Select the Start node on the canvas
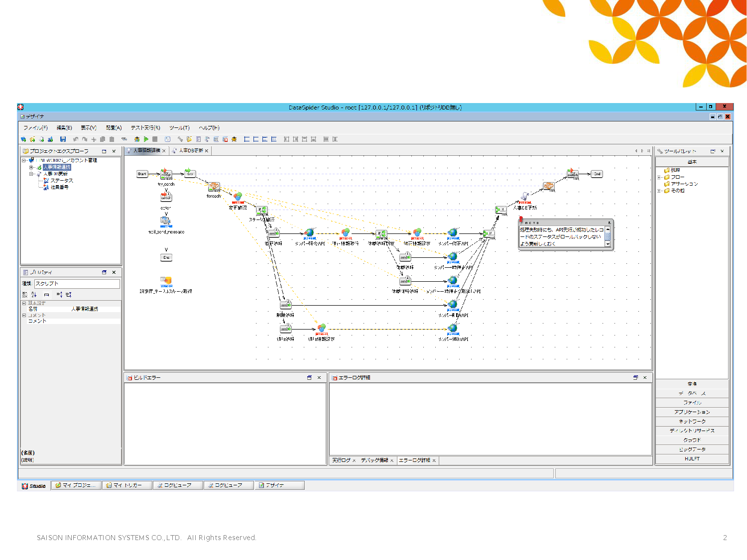Viewport: 747px width, 560px height. [142, 174]
